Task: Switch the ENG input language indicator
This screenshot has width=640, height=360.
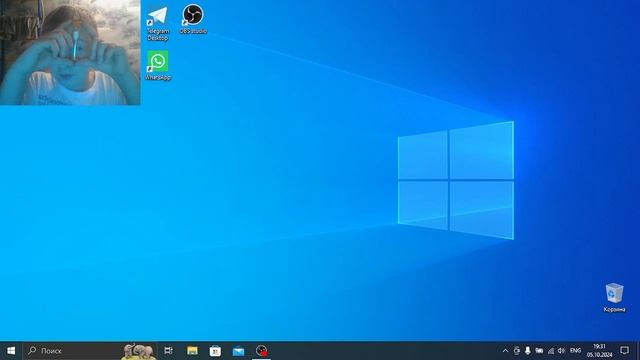Action: click(576, 351)
